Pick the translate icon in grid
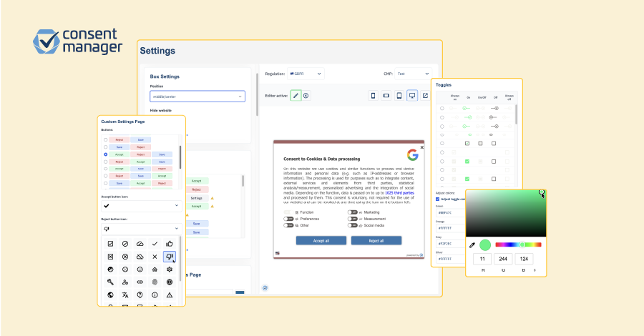644x336 pixels. coord(125,295)
